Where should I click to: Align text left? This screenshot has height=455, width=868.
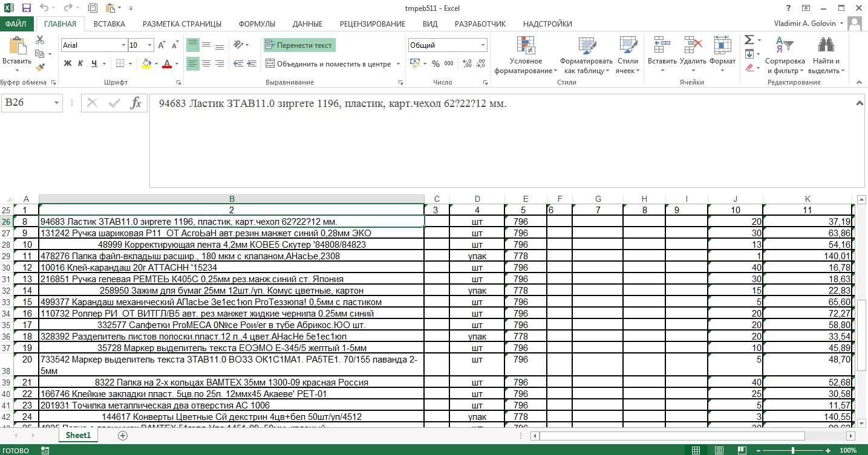tap(192, 63)
